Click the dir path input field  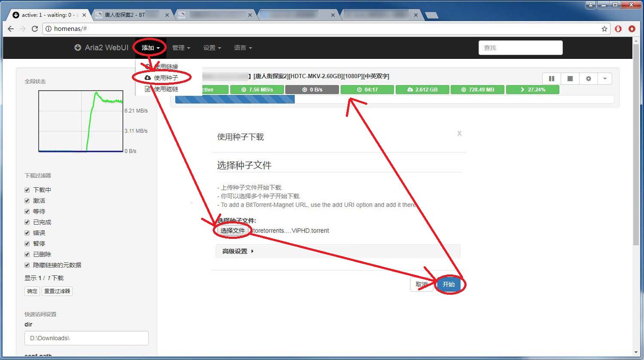pos(86,338)
